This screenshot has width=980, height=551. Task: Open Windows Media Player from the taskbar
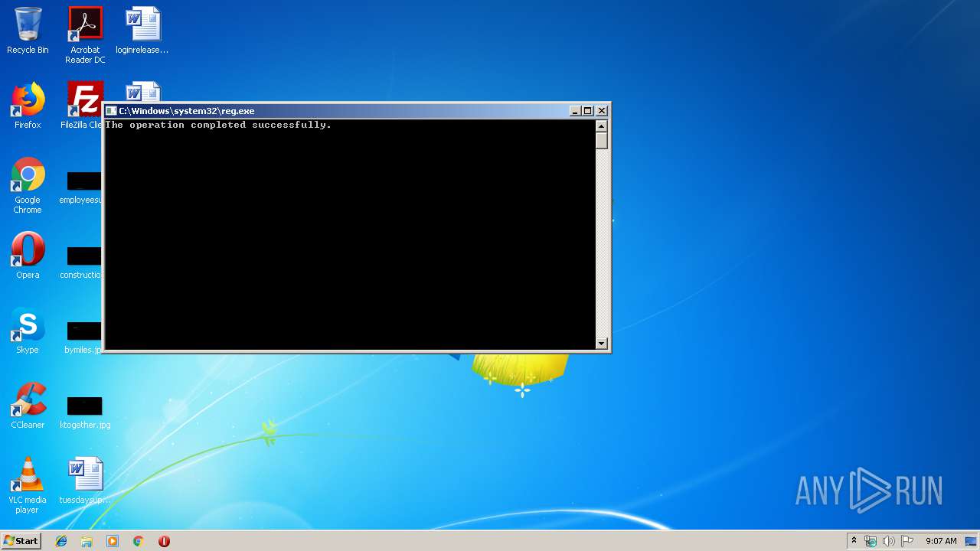point(113,541)
